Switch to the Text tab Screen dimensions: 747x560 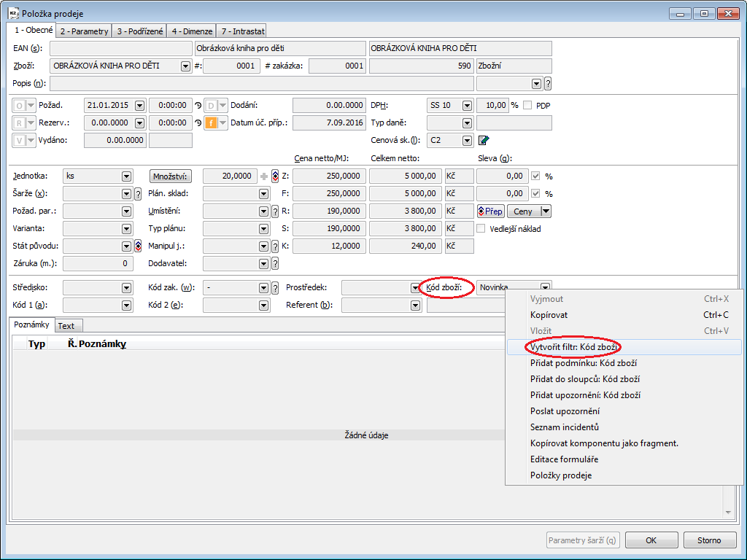coord(67,326)
